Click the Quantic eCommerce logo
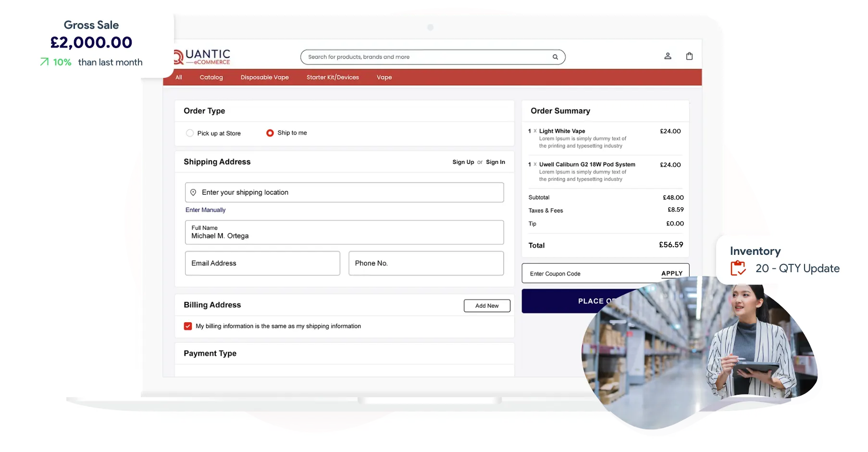 202,57
